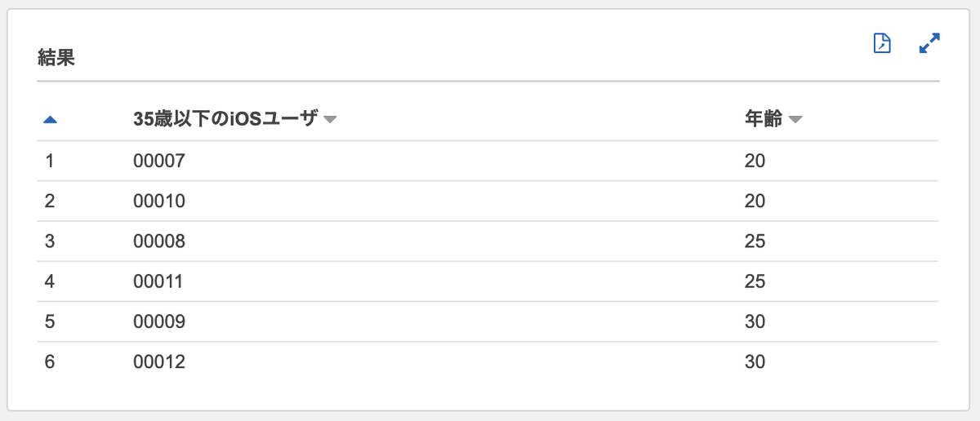
Task: Select user ID 00010 cell
Action: click(159, 202)
